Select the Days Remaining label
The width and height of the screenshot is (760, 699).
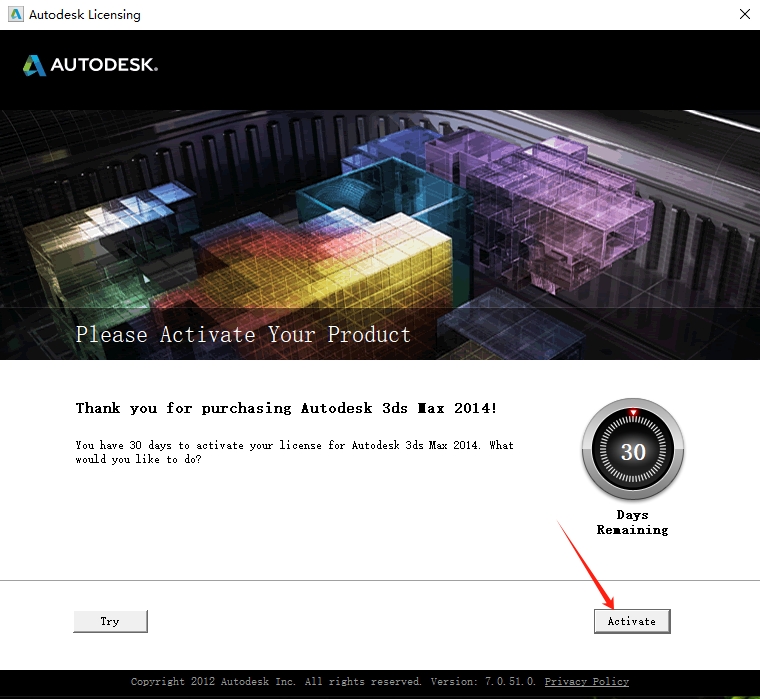tap(632, 522)
